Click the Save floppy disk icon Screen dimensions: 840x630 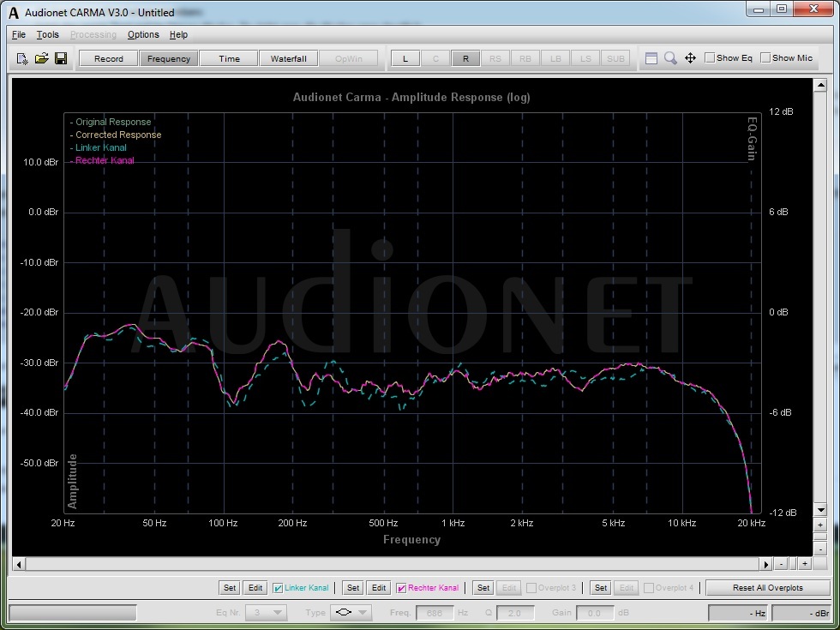pos(61,58)
